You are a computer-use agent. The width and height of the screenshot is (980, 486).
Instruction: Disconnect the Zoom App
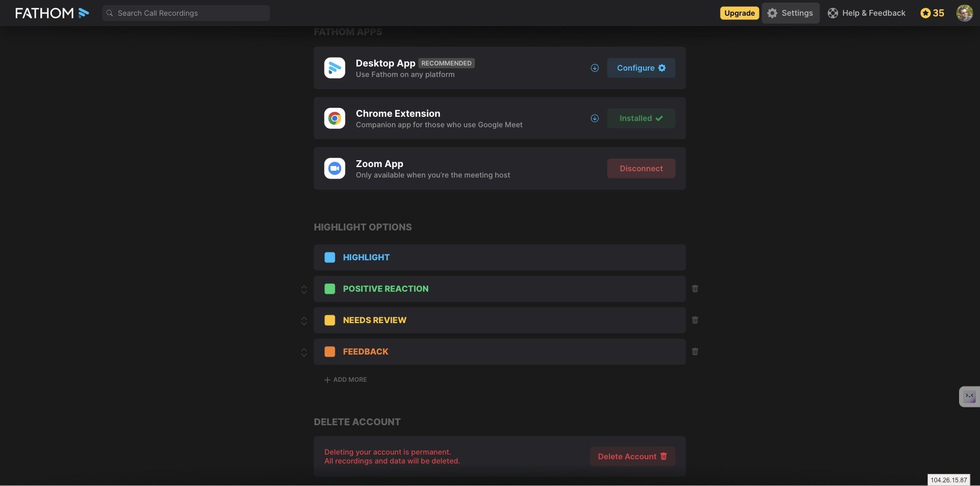coord(641,169)
